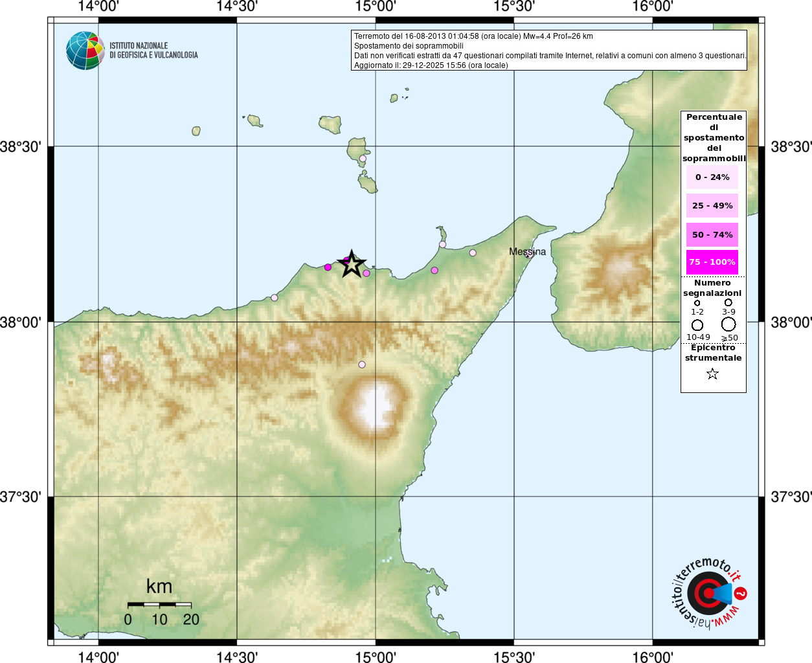Click the epicentro strumentale star in the legend
Viewport: 812px width, 663px height.
click(x=712, y=374)
